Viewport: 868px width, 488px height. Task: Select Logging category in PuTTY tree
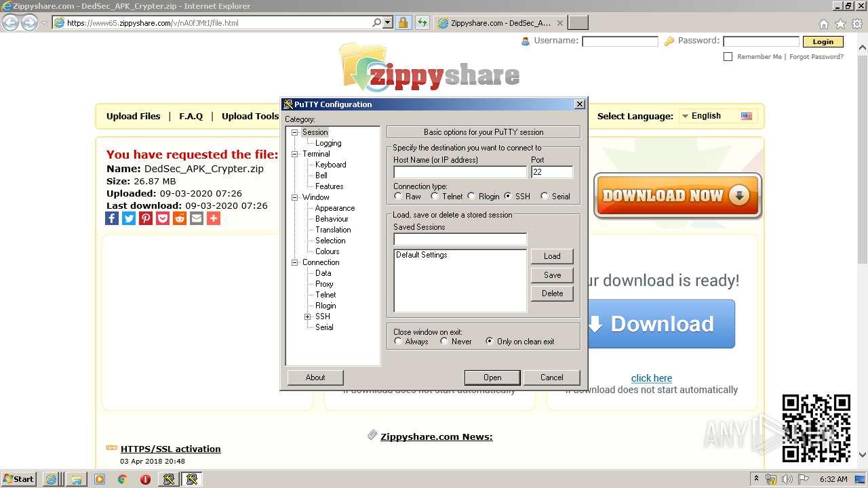328,143
